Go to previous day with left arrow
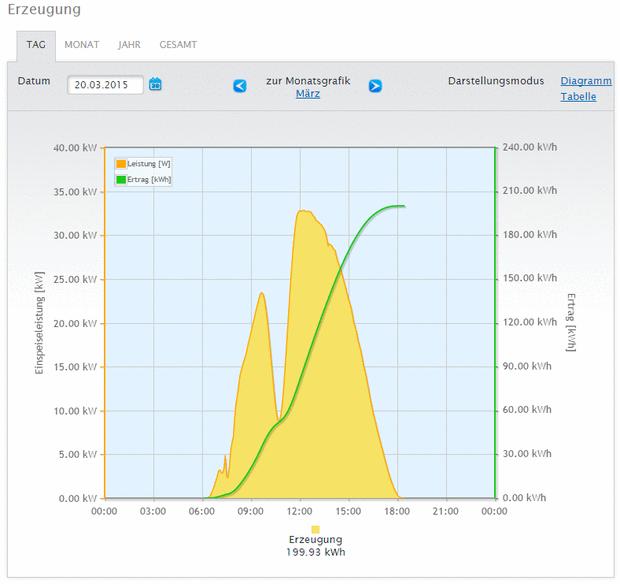 point(240,86)
